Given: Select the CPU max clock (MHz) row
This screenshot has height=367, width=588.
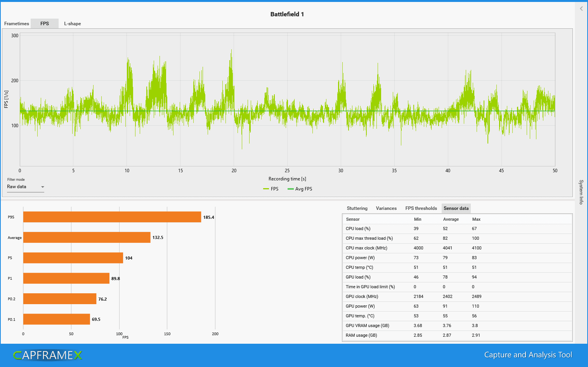Looking at the screenshot, I should coord(458,248).
